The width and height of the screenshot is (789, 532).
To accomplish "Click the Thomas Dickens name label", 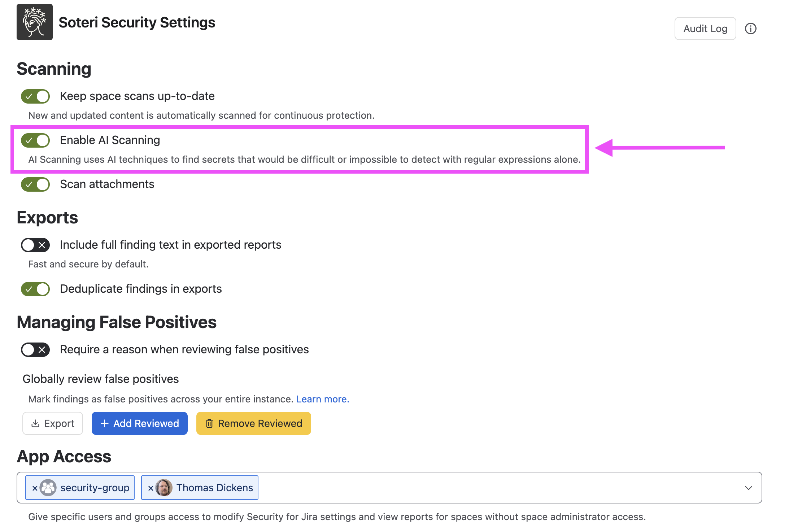I will point(215,488).
